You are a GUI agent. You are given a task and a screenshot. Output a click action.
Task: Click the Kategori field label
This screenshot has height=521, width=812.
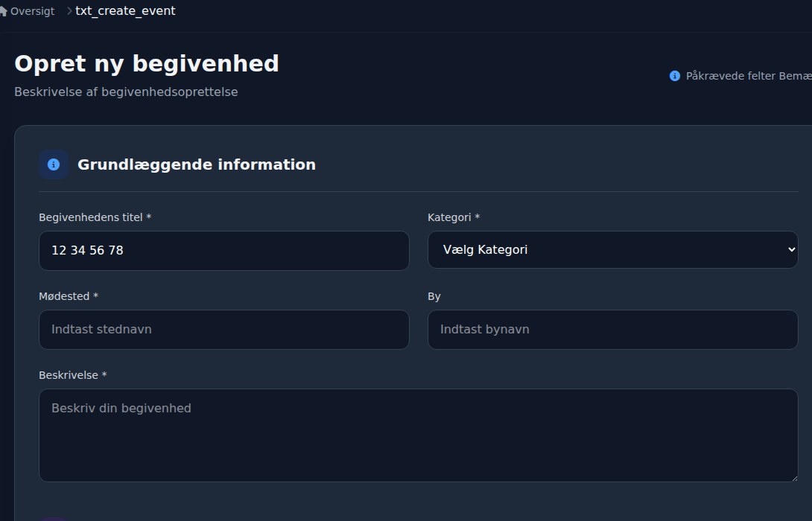pos(454,217)
